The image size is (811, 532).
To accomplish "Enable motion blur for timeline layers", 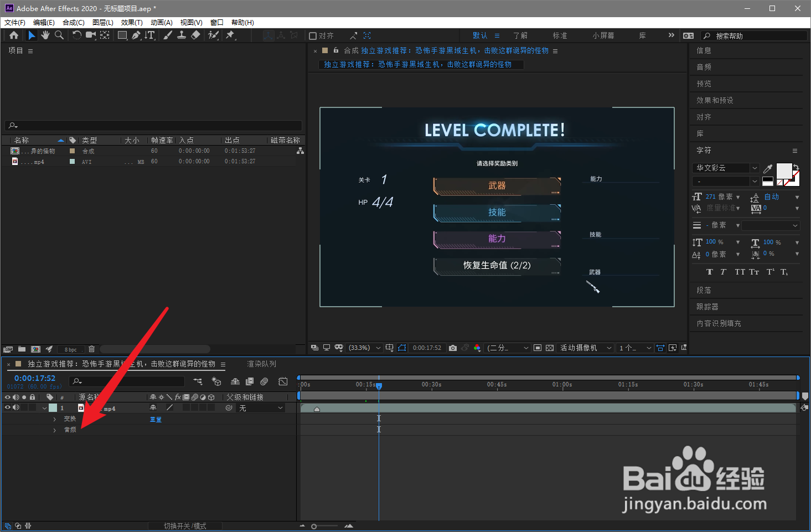I will point(265,381).
